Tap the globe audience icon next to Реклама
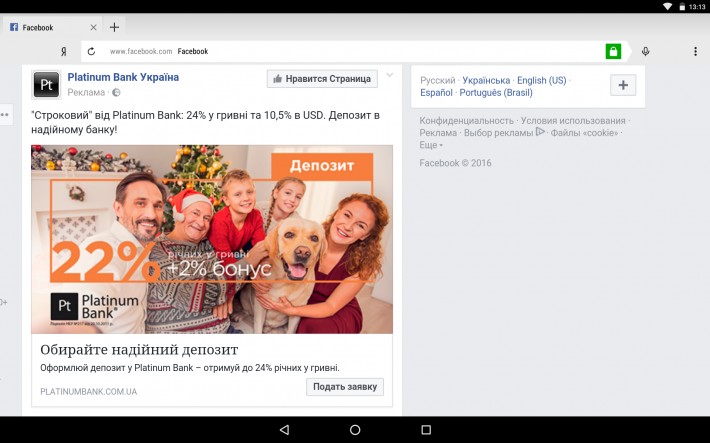The width and height of the screenshot is (710, 443). click(x=116, y=92)
